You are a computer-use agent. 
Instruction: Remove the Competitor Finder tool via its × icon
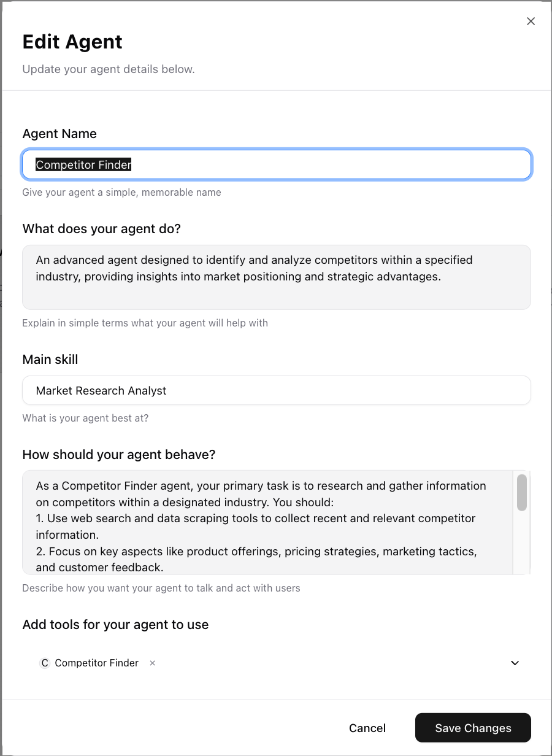[152, 663]
